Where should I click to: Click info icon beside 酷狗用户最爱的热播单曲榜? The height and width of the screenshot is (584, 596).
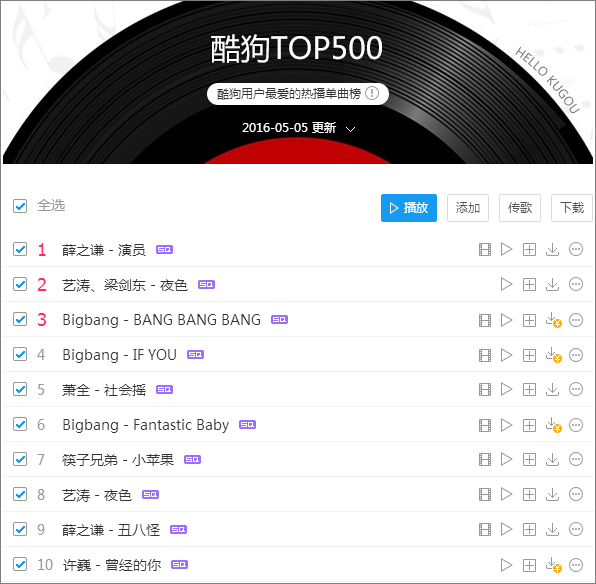pos(372,93)
